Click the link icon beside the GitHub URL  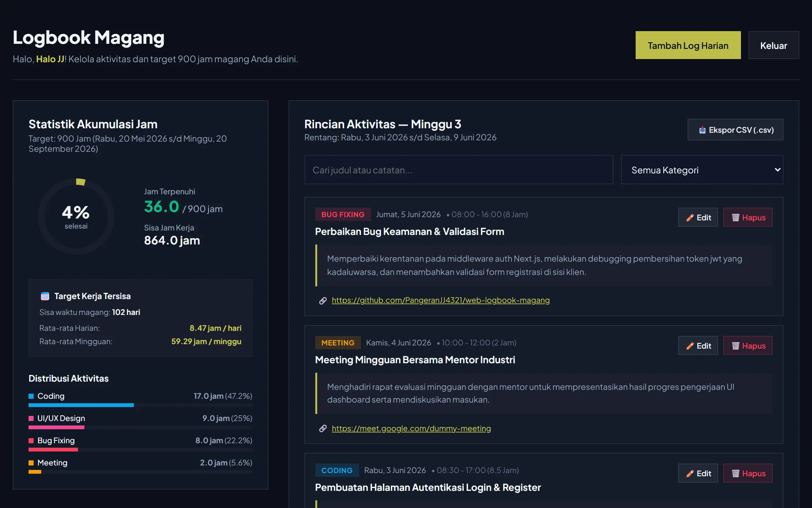click(x=323, y=300)
